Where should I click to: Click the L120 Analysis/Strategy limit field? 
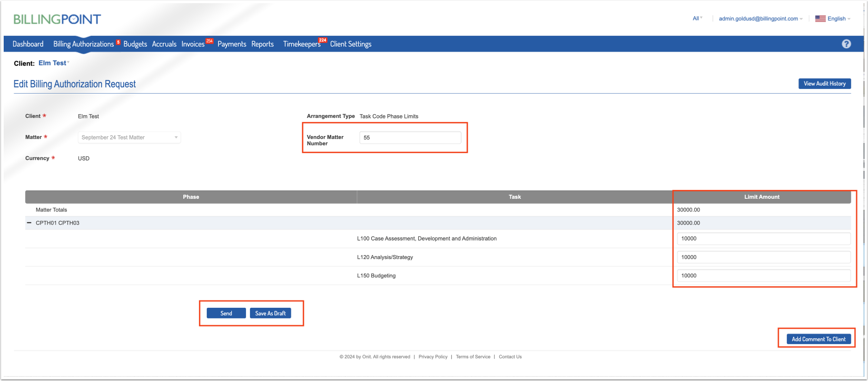pyautogui.click(x=764, y=257)
